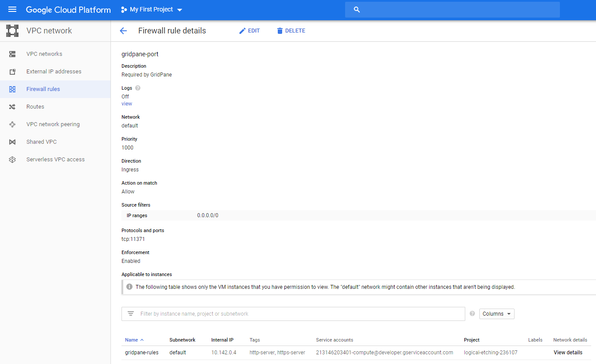This screenshot has width=596, height=364.
Task: Focus the instance filter input field
Action: click(x=293, y=314)
